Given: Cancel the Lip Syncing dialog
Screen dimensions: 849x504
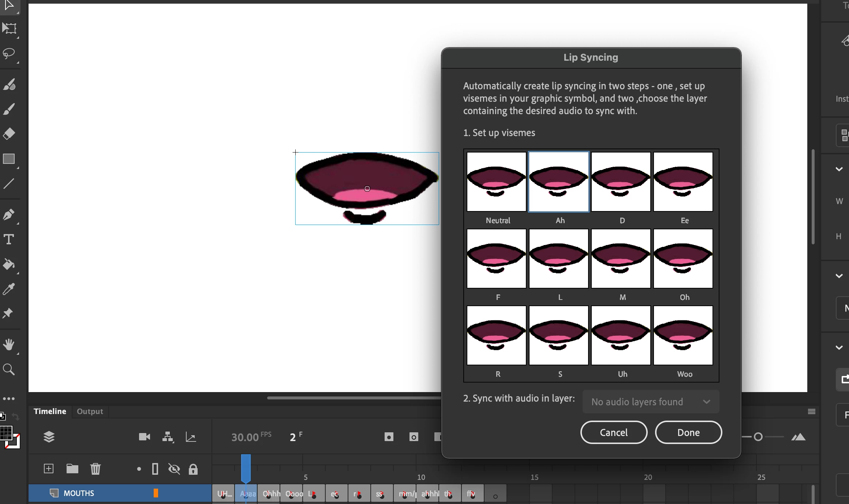Looking at the screenshot, I should (614, 432).
